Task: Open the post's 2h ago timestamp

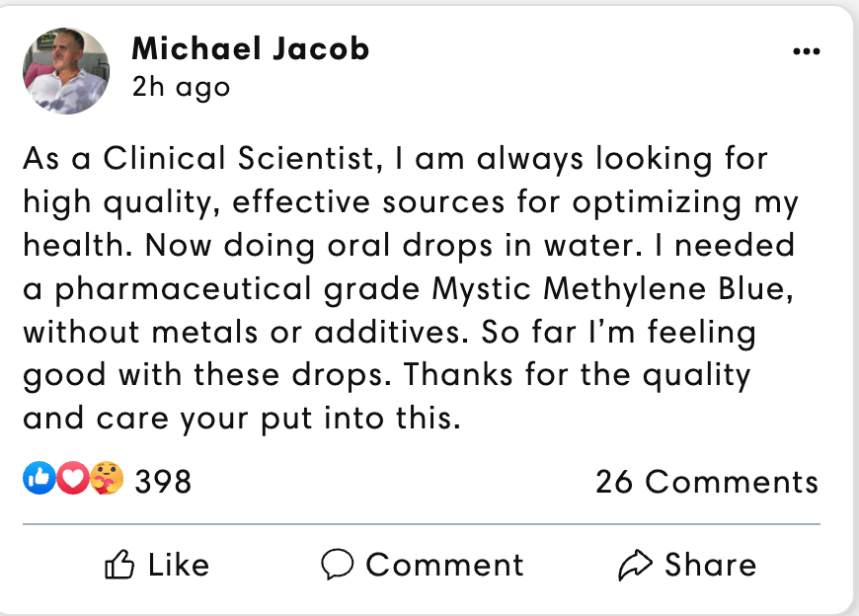Action: point(181,87)
